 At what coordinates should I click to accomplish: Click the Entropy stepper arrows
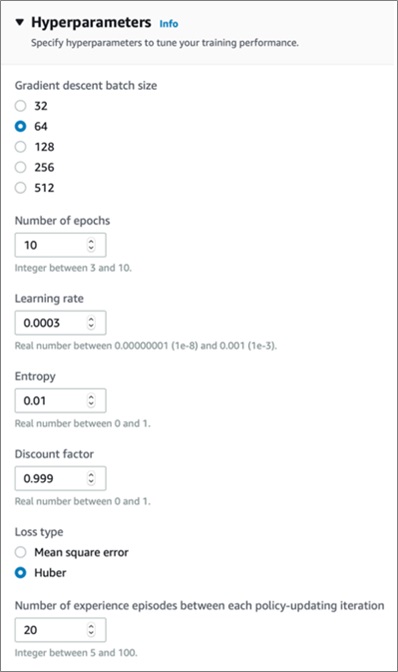91,401
